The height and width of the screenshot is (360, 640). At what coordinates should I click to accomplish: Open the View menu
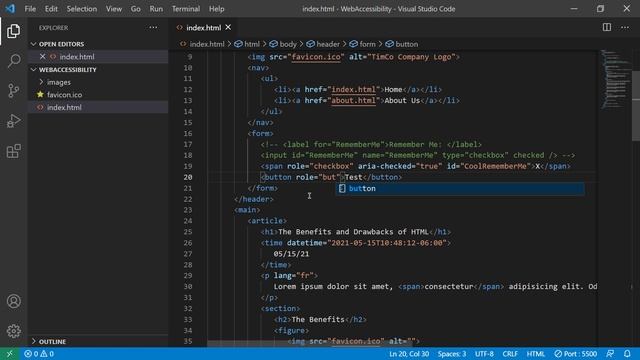114,9
